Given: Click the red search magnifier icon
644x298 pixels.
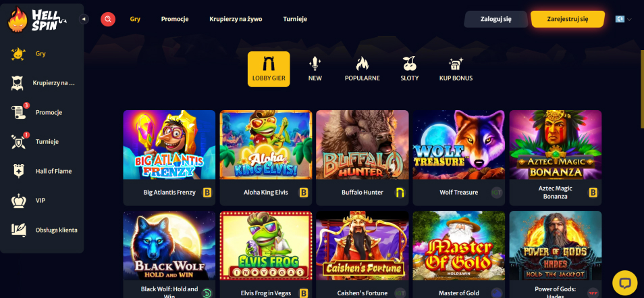Looking at the screenshot, I should tap(108, 19).
